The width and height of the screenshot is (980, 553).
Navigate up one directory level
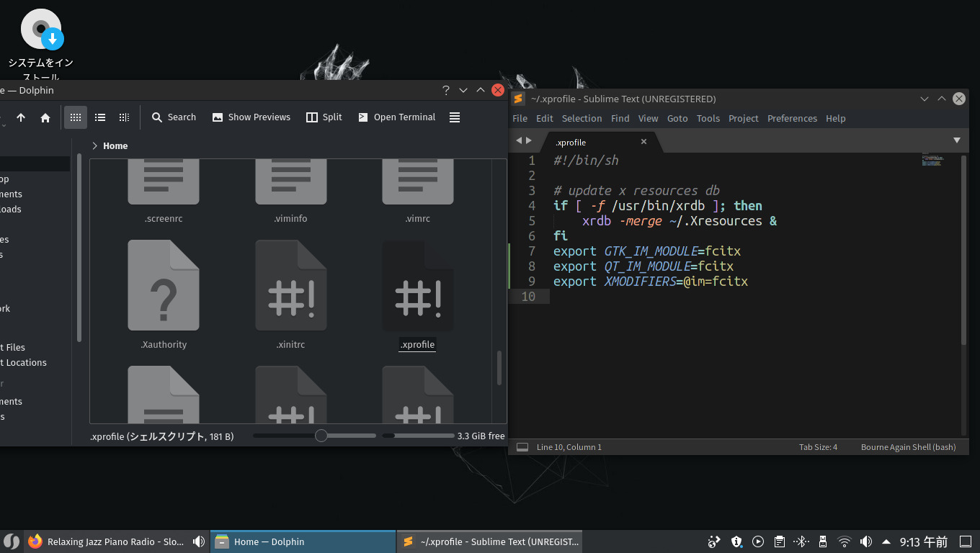pos(21,117)
